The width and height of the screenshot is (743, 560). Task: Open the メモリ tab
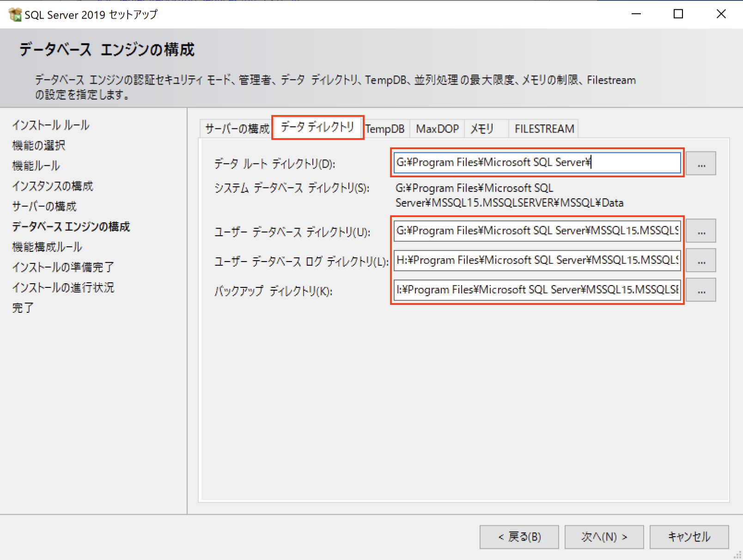(483, 128)
